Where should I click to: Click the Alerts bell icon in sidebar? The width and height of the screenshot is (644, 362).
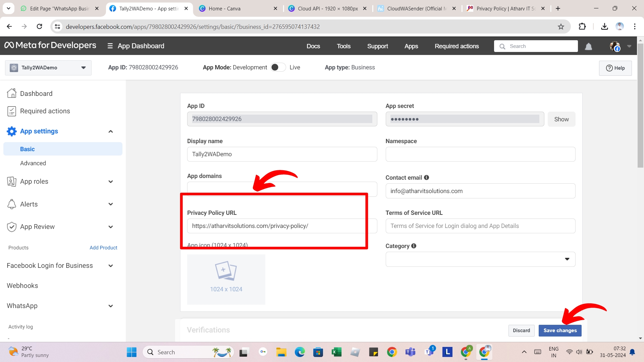point(12,204)
